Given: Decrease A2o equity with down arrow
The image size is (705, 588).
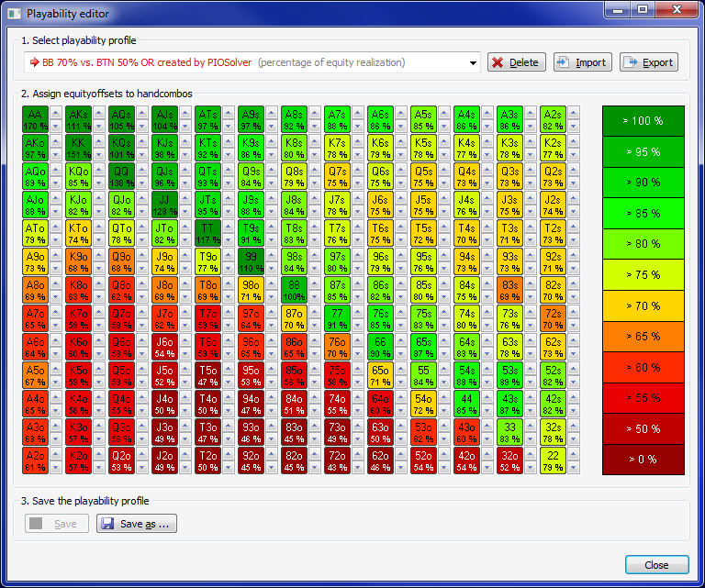Looking at the screenshot, I should [56, 467].
